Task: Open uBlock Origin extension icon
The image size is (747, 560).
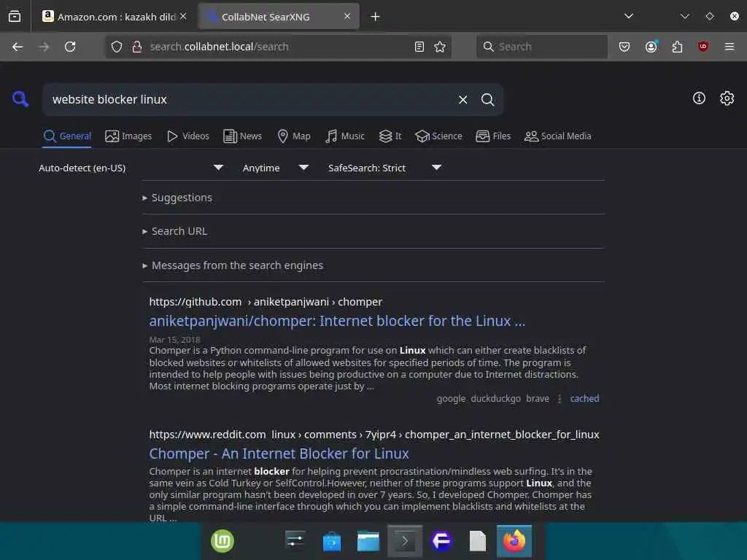Action: tap(703, 47)
